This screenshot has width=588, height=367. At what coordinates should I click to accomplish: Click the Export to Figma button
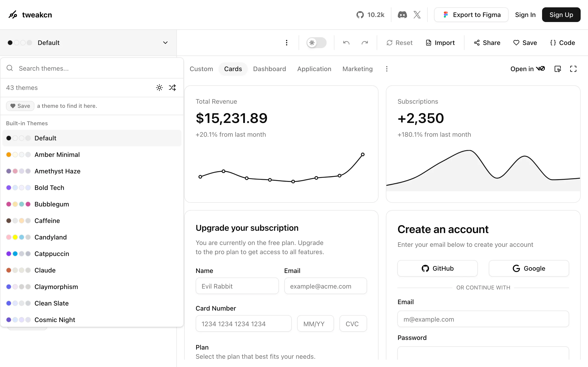471,15
